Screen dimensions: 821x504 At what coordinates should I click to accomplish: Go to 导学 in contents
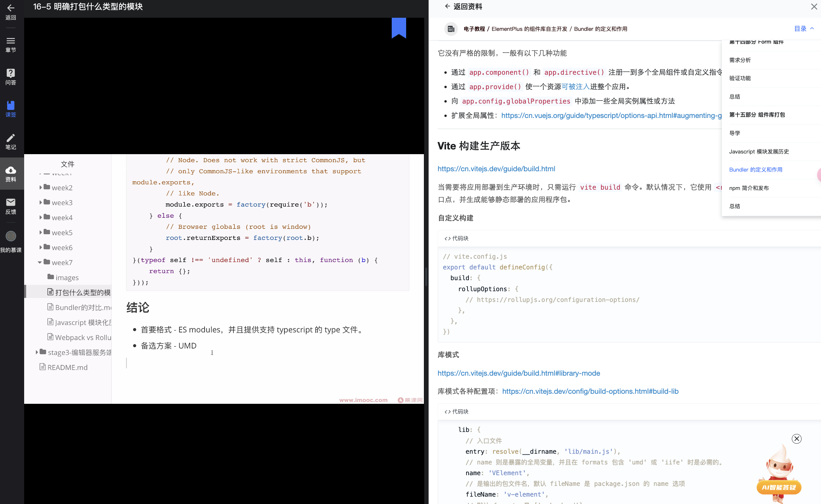(x=734, y=133)
